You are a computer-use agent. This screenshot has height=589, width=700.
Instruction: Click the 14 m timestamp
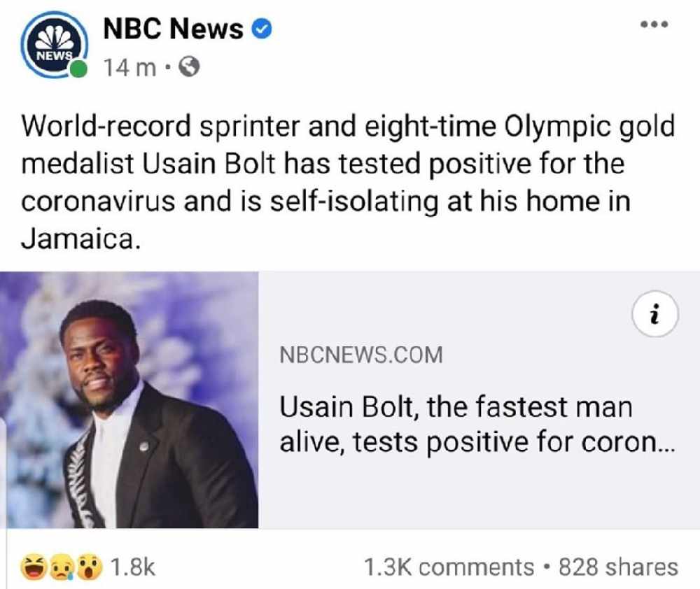click(x=130, y=68)
